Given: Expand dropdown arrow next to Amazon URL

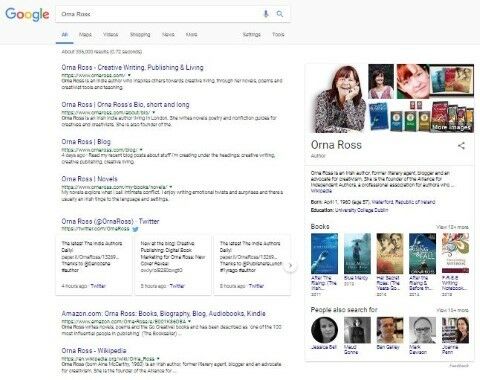Looking at the screenshot, I should (189, 322).
